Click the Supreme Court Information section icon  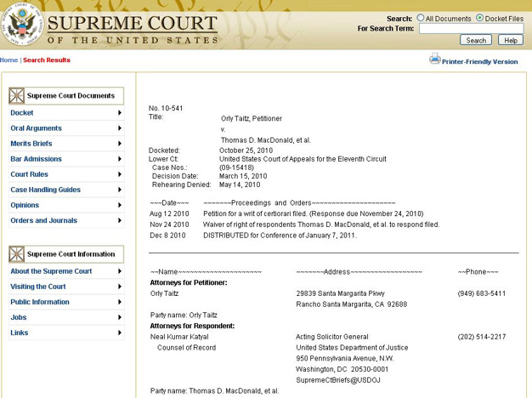pyautogui.click(x=17, y=254)
